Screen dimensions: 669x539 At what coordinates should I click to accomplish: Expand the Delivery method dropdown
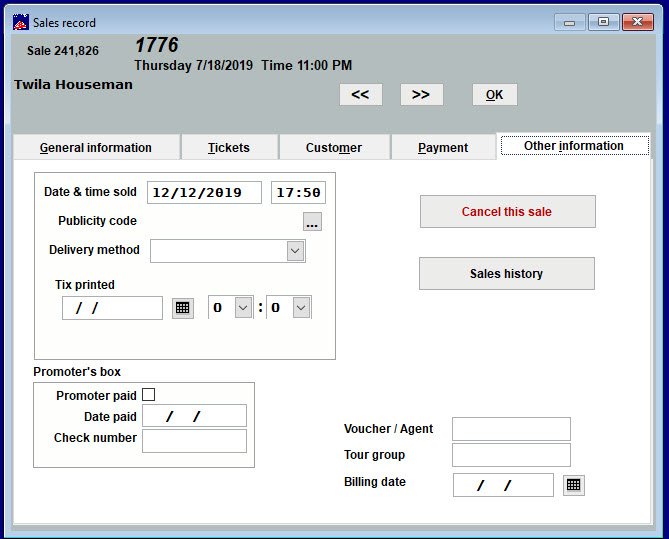(x=295, y=251)
